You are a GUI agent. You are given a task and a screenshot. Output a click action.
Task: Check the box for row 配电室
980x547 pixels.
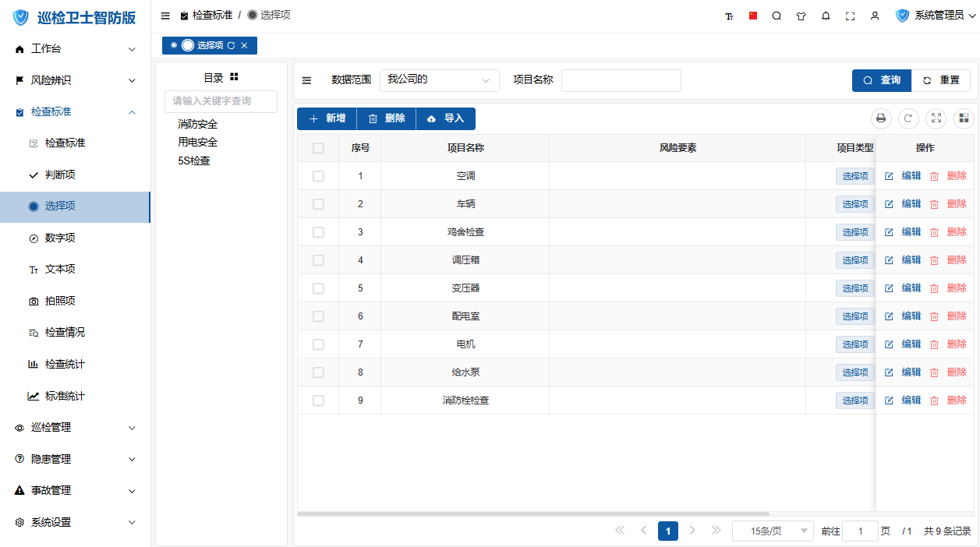click(318, 316)
